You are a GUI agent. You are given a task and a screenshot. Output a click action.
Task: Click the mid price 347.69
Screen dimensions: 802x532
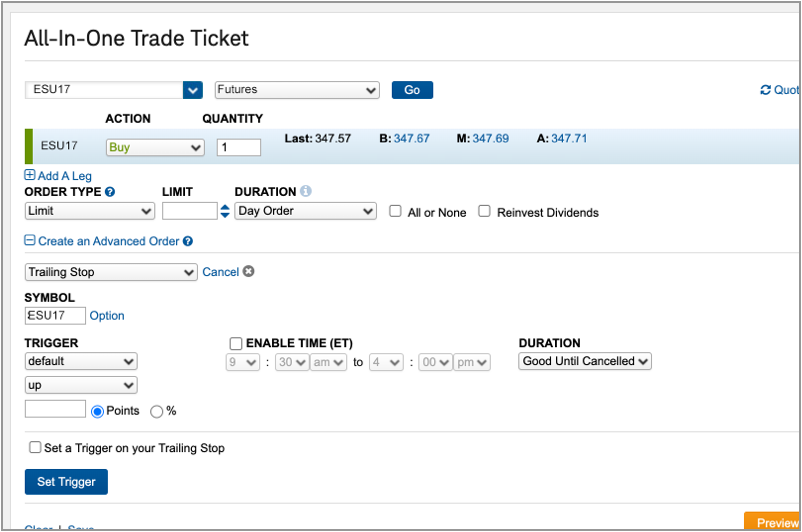coord(491,139)
